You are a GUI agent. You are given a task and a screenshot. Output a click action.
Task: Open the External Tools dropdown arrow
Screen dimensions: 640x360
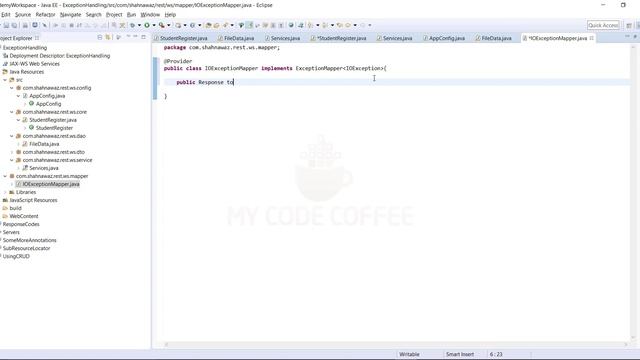click(x=169, y=25)
